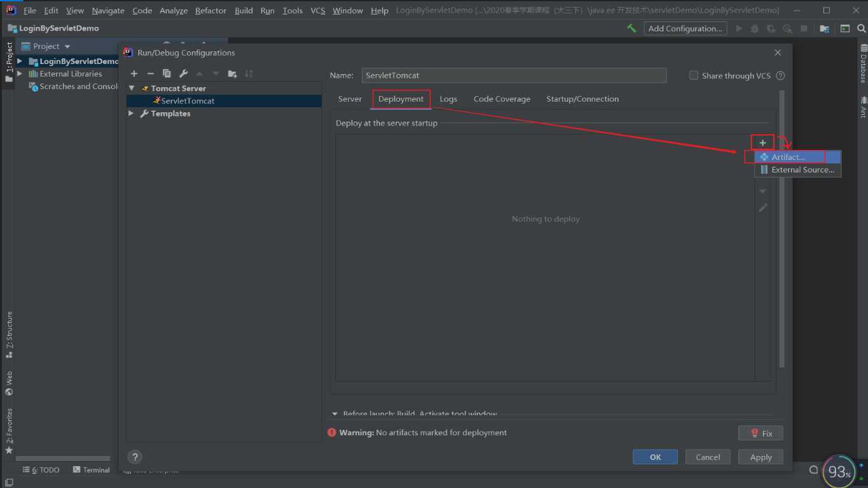Move configuration down arrow in left toolbar

(216, 73)
